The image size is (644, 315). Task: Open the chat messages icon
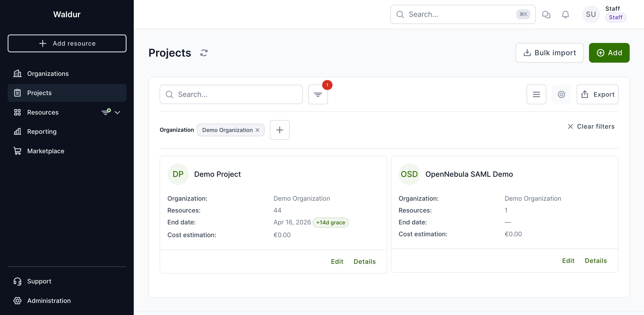(x=546, y=15)
